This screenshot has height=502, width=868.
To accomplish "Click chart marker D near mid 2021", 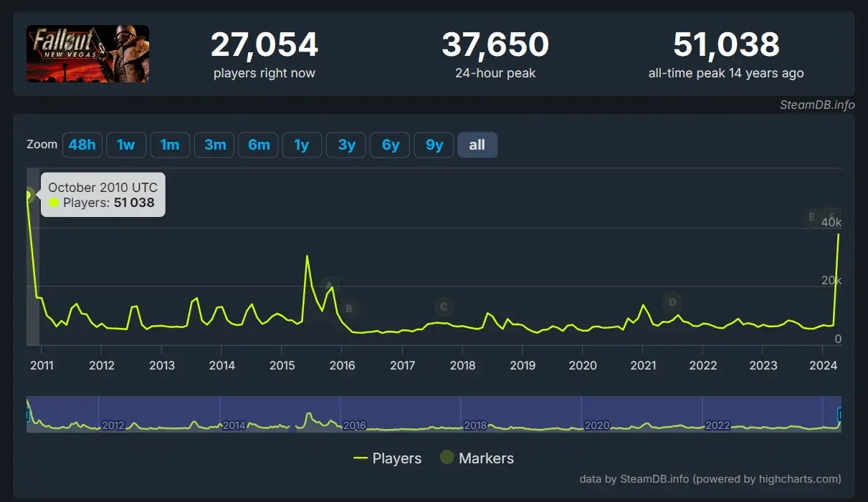I will pyautogui.click(x=672, y=302).
